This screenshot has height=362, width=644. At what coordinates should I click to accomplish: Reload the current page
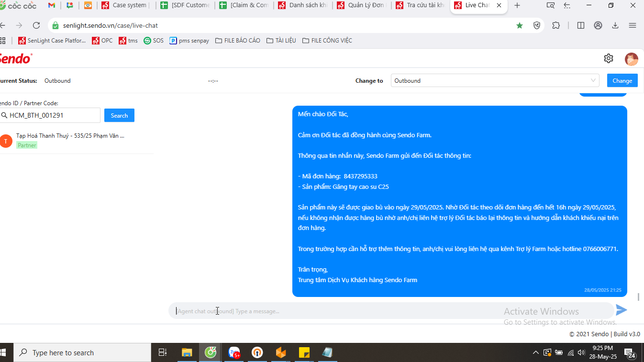coord(36,25)
